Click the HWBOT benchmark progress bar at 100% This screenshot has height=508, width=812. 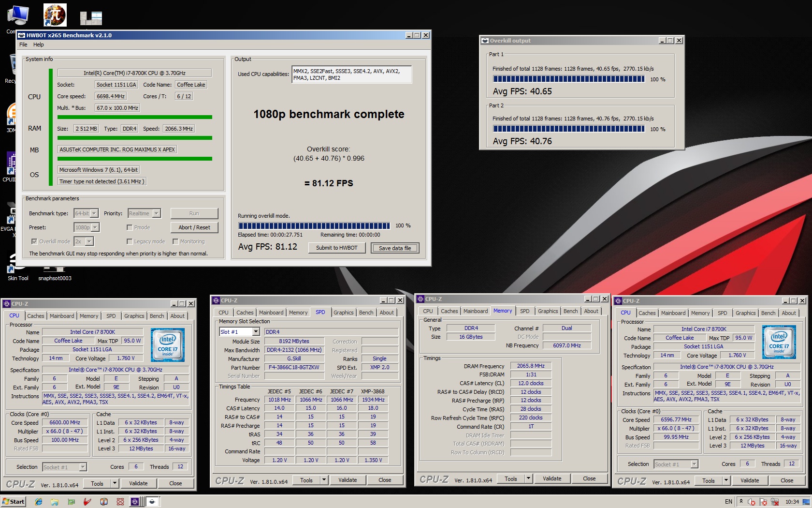(314, 225)
